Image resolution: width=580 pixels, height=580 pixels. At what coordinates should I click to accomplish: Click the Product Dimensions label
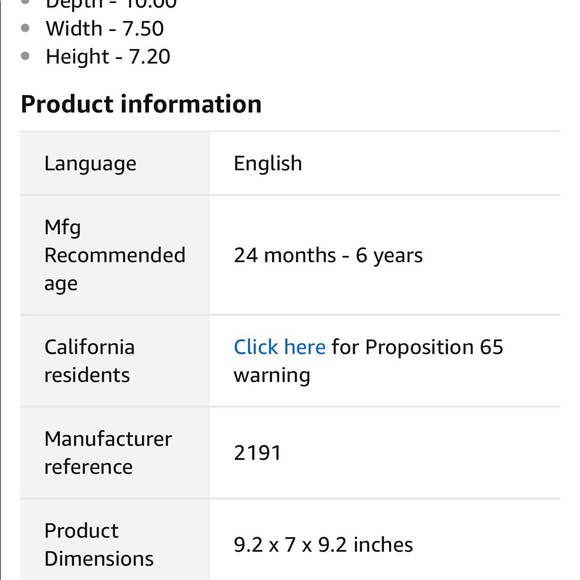(x=99, y=544)
